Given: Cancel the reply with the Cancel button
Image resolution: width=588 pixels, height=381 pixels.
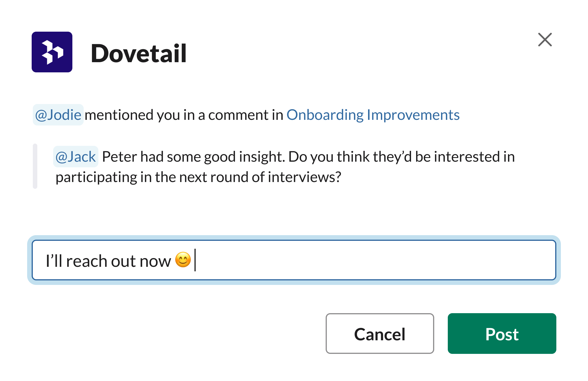Looking at the screenshot, I should (x=380, y=334).
